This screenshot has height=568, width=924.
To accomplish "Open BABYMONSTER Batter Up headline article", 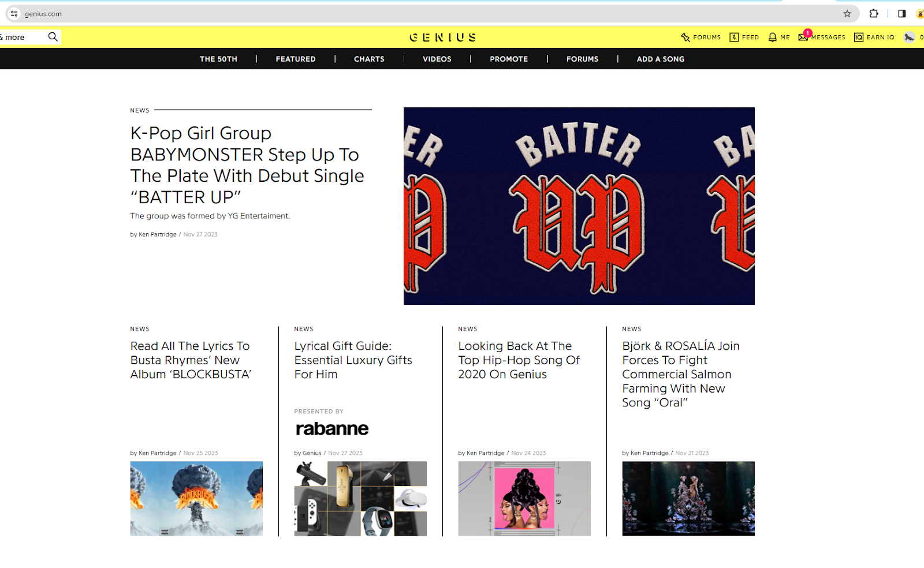I will coord(247,165).
